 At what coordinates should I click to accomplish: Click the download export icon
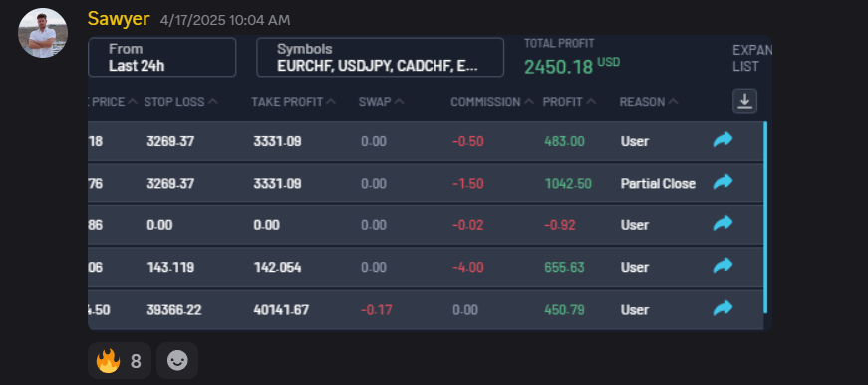click(744, 102)
